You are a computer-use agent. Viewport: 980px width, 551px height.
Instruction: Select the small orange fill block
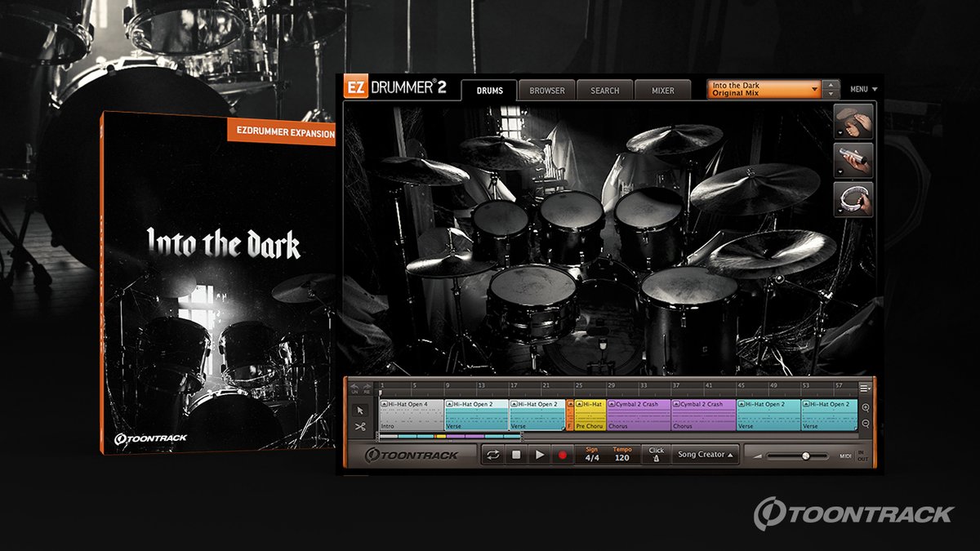[x=570, y=415]
